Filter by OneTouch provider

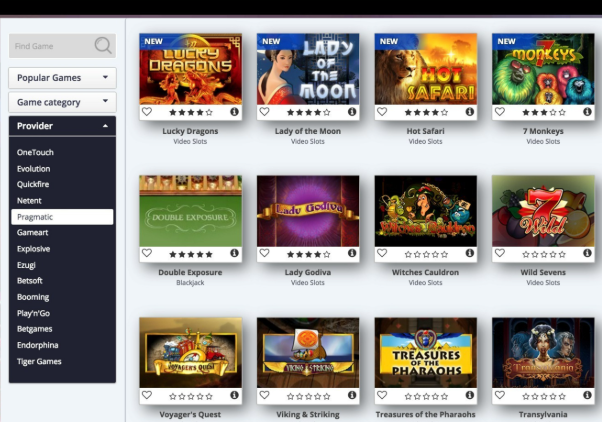point(35,152)
